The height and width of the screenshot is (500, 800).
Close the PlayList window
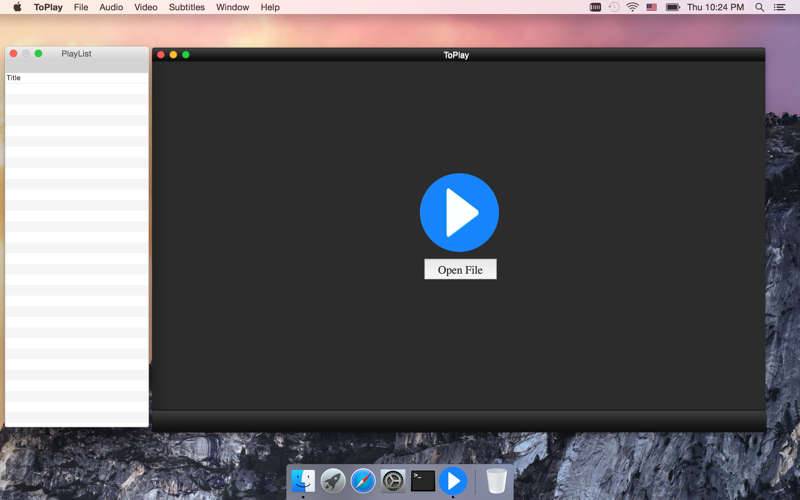[14, 54]
